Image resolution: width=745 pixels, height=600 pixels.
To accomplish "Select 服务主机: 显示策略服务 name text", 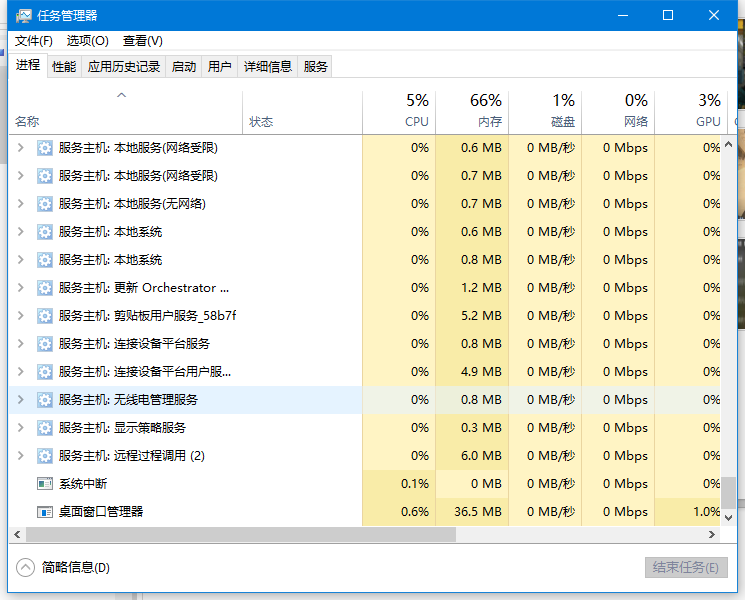I will [122, 429].
